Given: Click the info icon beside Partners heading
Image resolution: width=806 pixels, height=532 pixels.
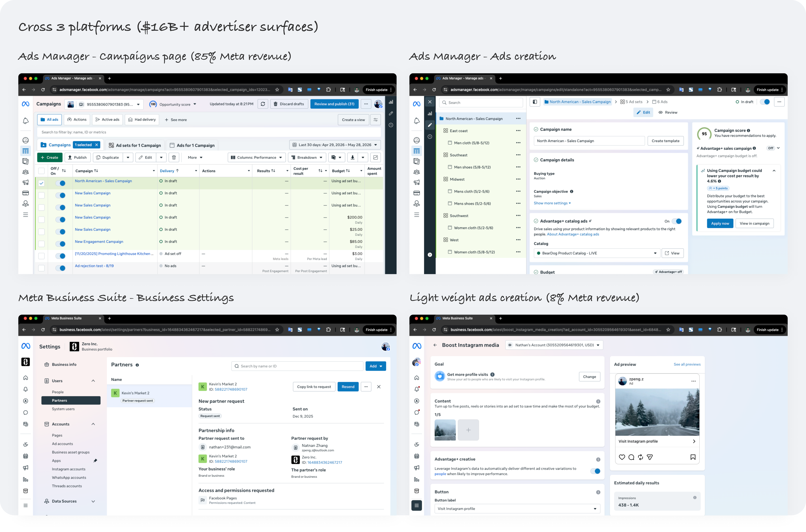Looking at the screenshot, I should 137,365.
